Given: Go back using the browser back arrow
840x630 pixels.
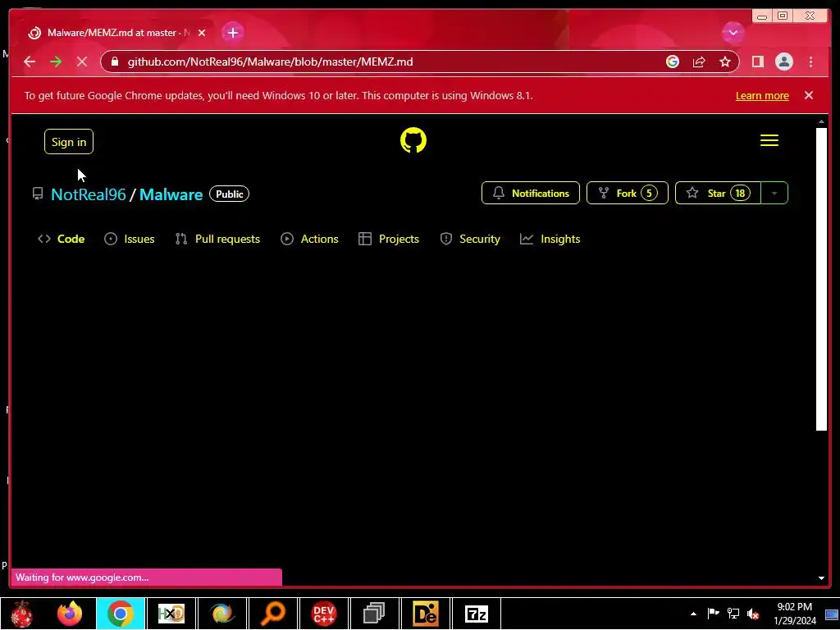Looking at the screenshot, I should pos(30,62).
